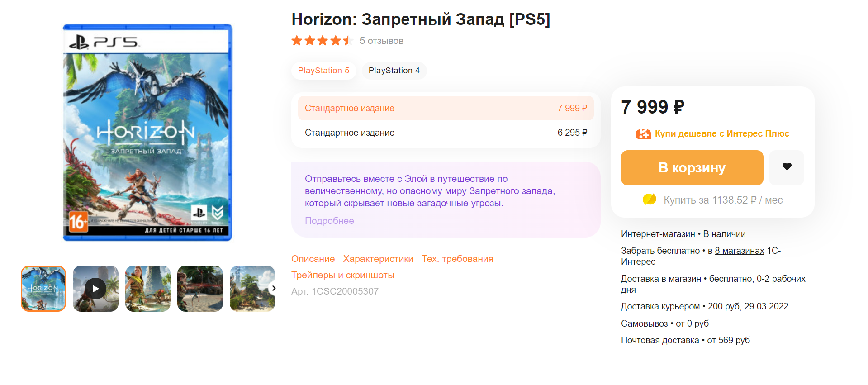Select PlayStation 5 platform option
The width and height of the screenshot is (868, 385).
[x=323, y=71]
